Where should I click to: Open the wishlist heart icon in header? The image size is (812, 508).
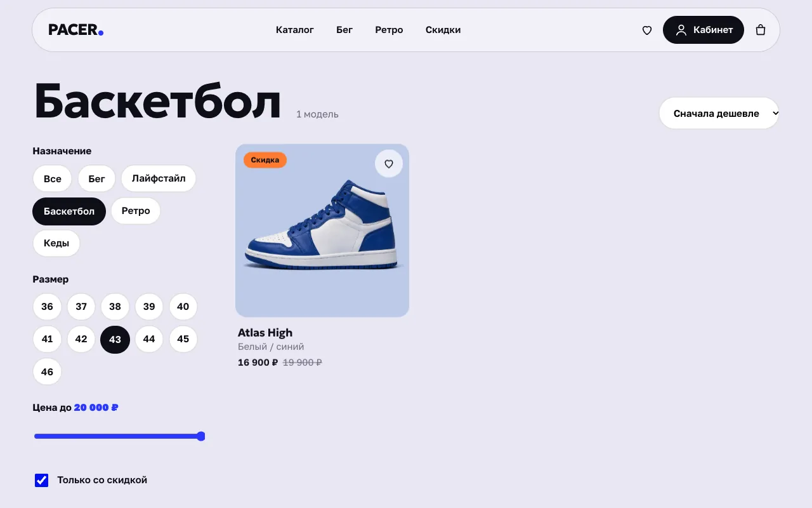647,30
